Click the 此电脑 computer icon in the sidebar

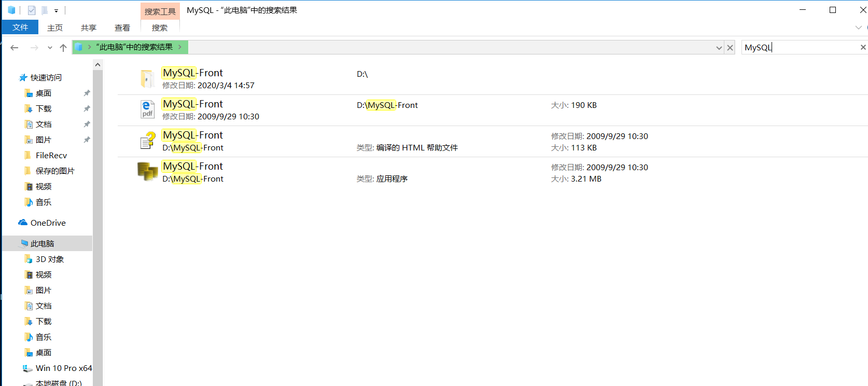[x=24, y=243]
